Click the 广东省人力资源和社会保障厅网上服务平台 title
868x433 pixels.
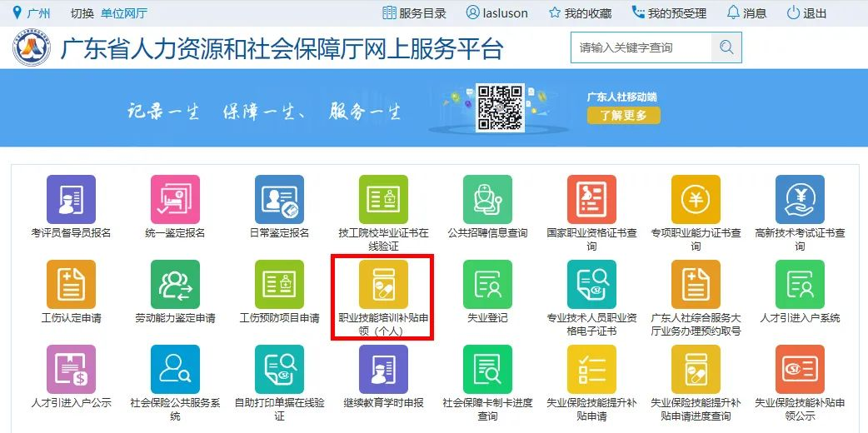tap(282, 49)
